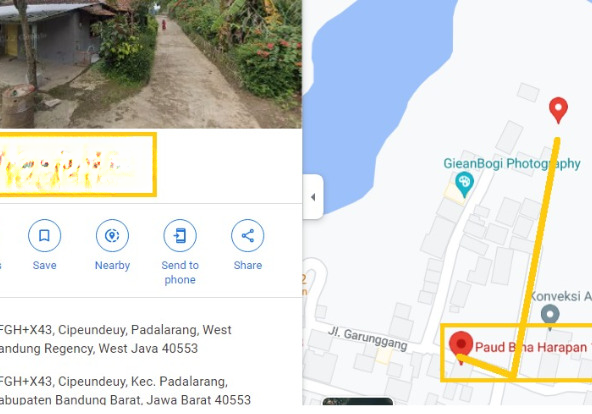The height and width of the screenshot is (414, 592).
Task: Open the street view photo of the dirt road
Action: point(151,64)
